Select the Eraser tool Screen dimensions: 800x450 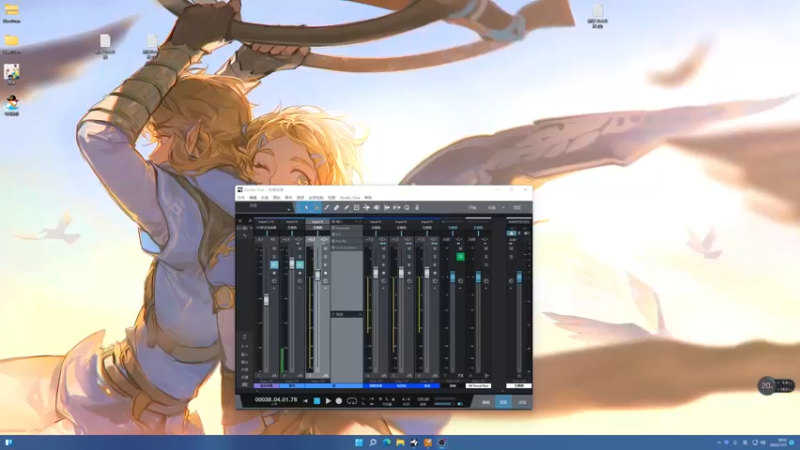click(x=336, y=208)
